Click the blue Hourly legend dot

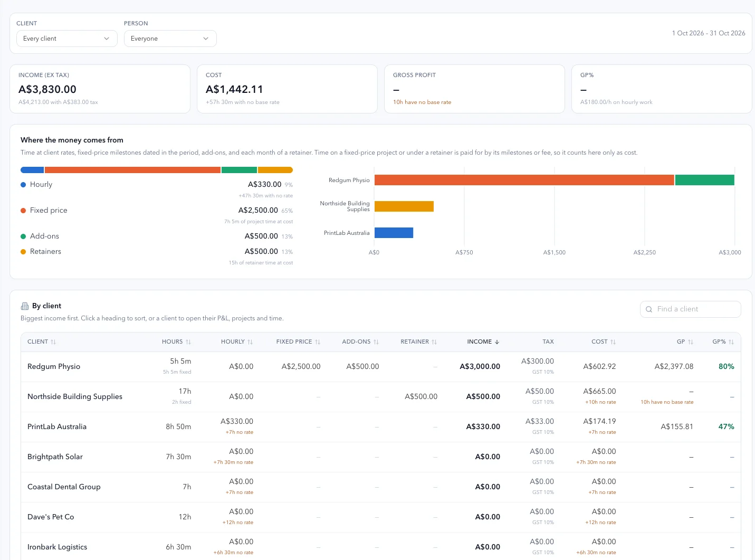click(23, 185)
